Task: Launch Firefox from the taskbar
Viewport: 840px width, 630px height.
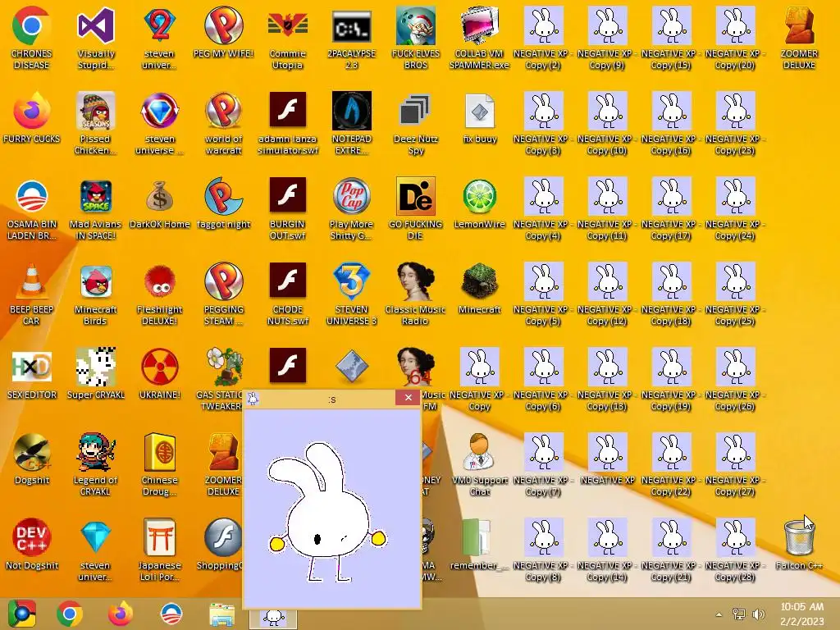Action: pyautogui.click(x=120, y=614)
